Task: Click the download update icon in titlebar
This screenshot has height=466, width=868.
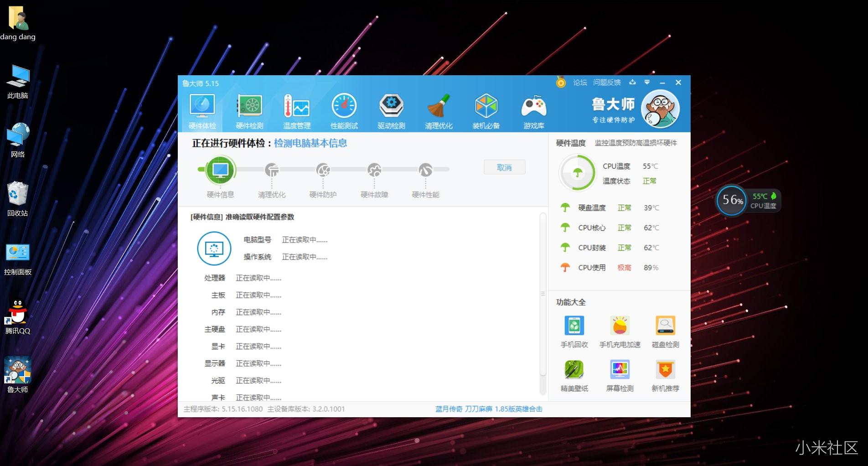Action: click(x=632, y=83)
